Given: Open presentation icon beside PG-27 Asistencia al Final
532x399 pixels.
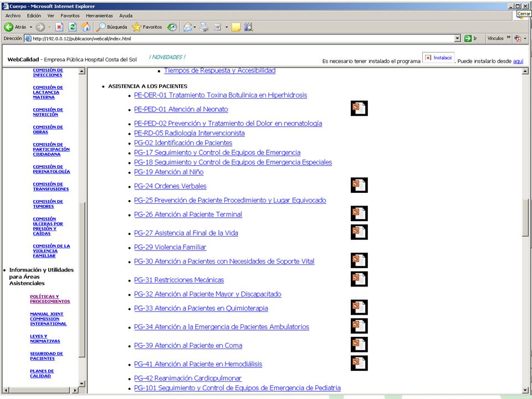Looking at the screenshot, I should point(359,232).
